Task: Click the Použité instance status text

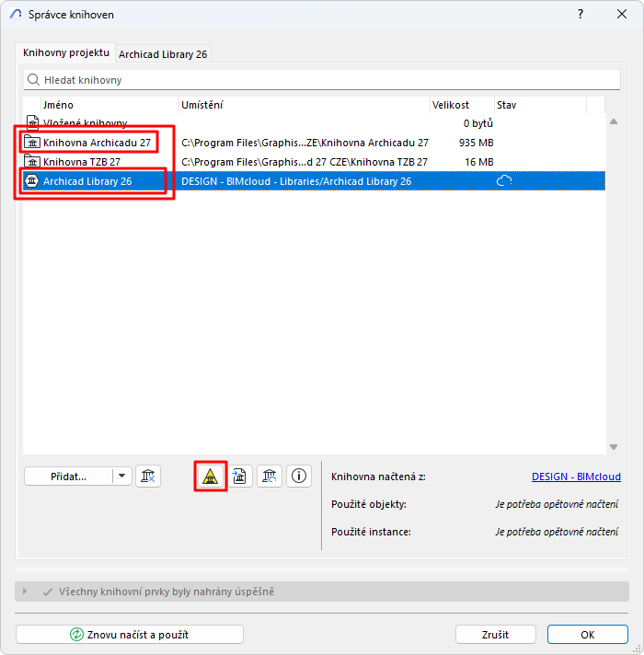Action: pos(557,532)
